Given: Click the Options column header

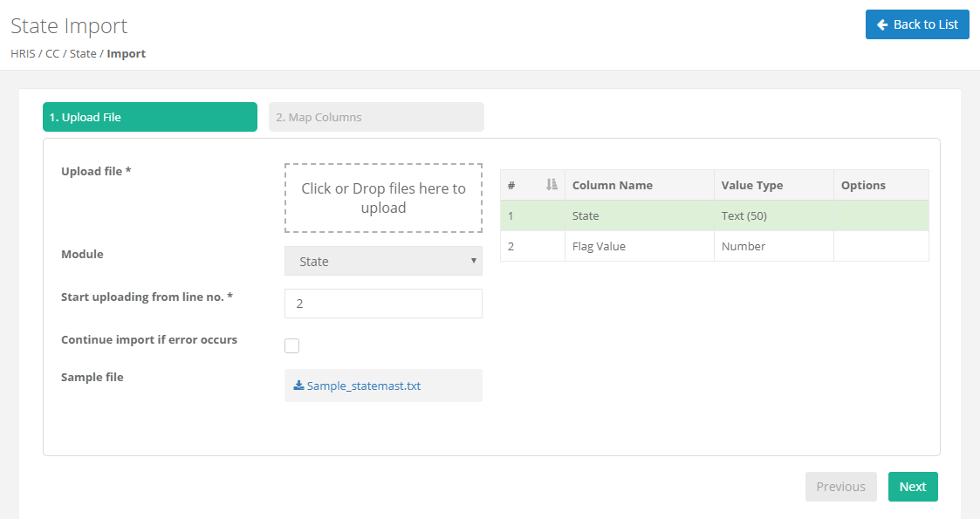Looking at the screenshot, I should point(863,185).
